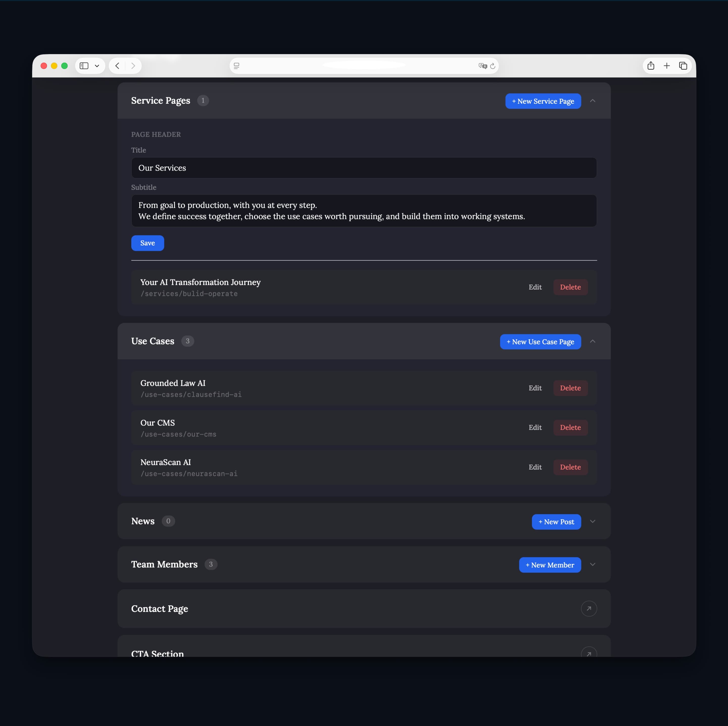Screen dimensions: 728x726
Task: Save the page header changes
Action: click(147, 243)
